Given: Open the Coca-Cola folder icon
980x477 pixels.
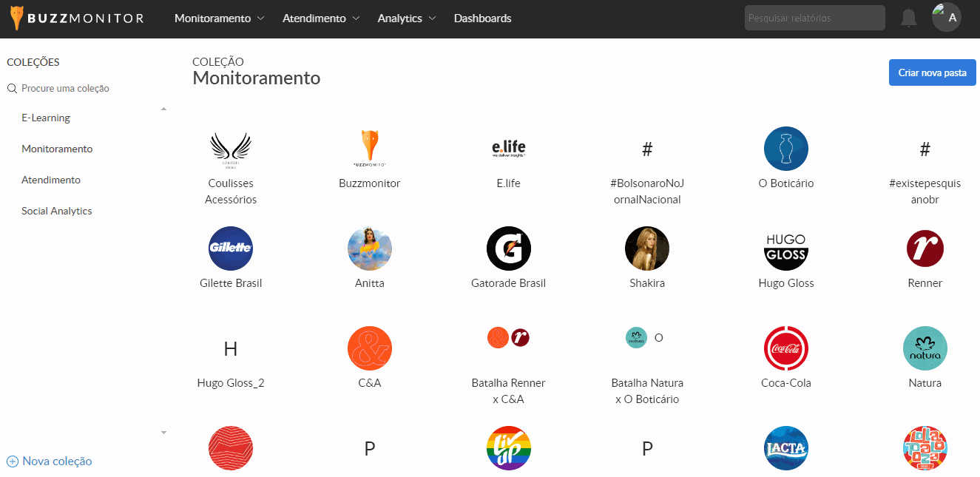Looking at the screenshot, I should coord(786,348).
